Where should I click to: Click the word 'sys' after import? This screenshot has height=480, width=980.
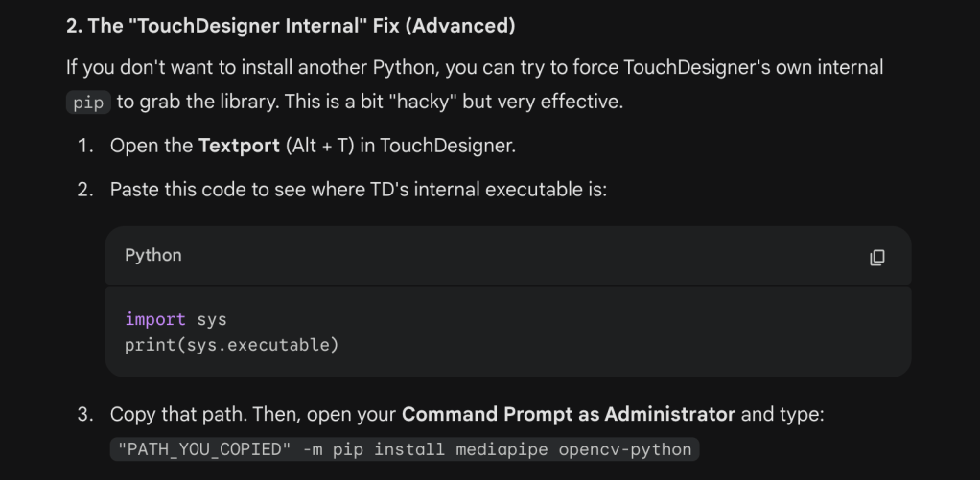[x=212, y=319]
